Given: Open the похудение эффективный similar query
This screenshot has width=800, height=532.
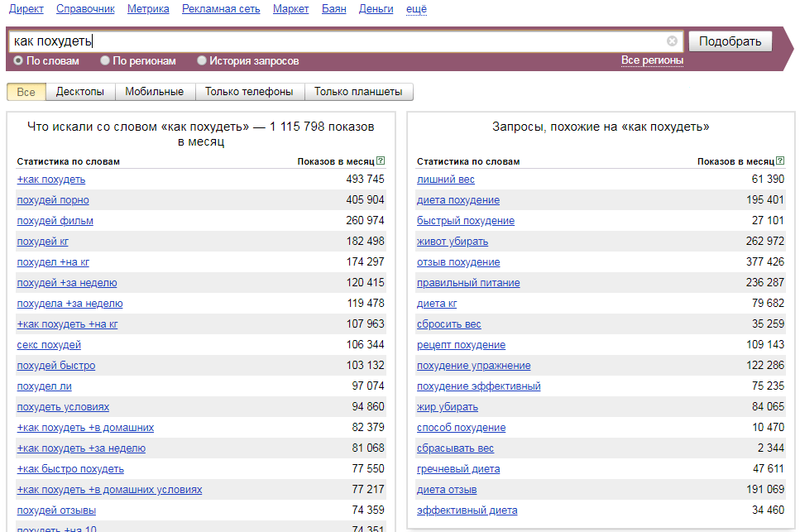Looking at the screenshot, I should click(x=478, y=386).
